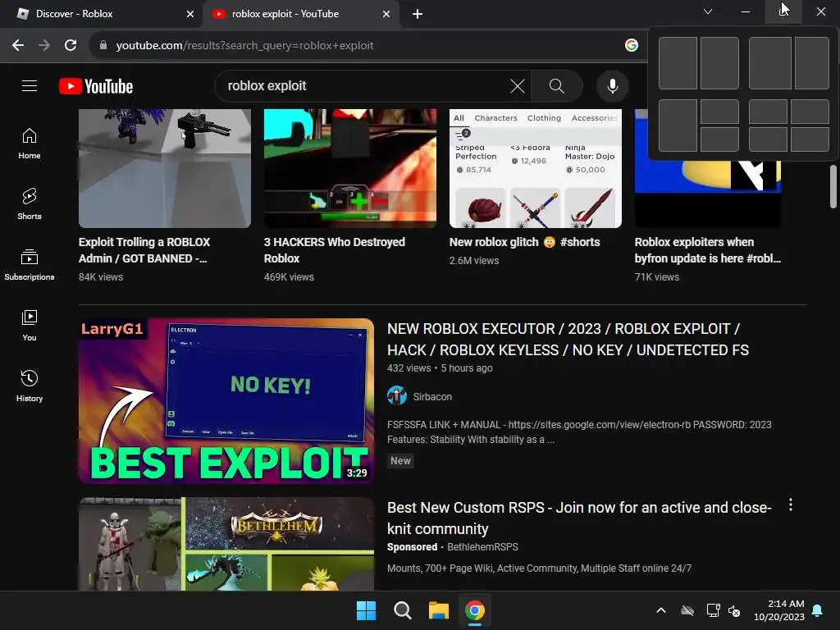Open the clock showing 2:14 AM
This screenshot has height=630, width=840.
click(779, 610)
